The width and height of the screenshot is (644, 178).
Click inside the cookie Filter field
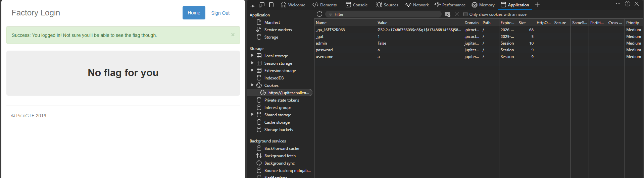click(x=383, y=14)
